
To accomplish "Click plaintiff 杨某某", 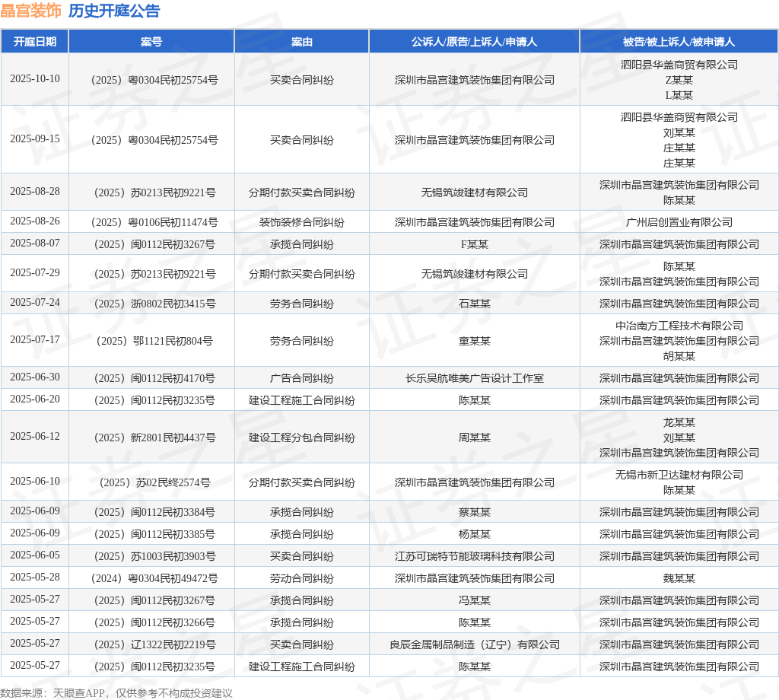I will tap(475, 534).
